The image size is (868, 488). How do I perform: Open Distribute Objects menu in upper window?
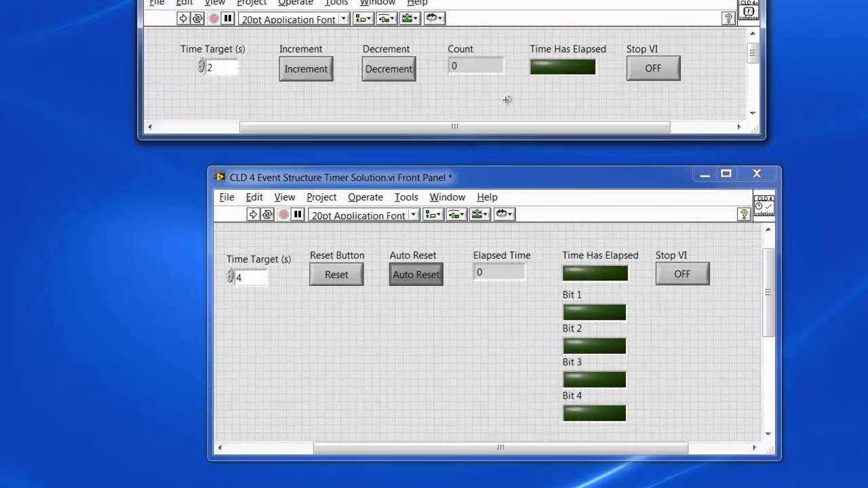387,19
